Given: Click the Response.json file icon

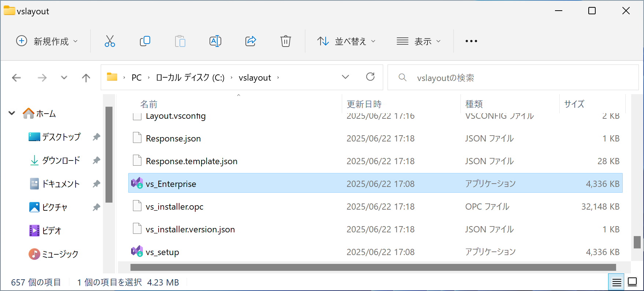Looking at the screenshot, I should click(x=137, y=138).
